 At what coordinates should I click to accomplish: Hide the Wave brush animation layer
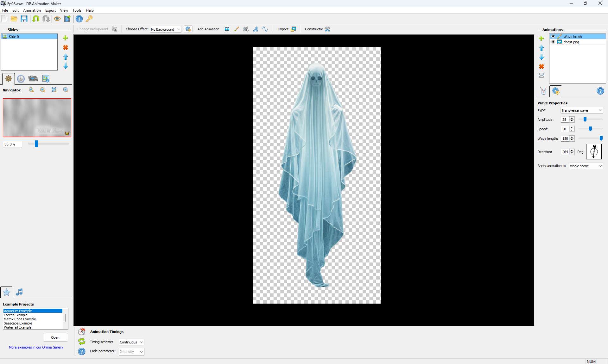coord(553,37)
